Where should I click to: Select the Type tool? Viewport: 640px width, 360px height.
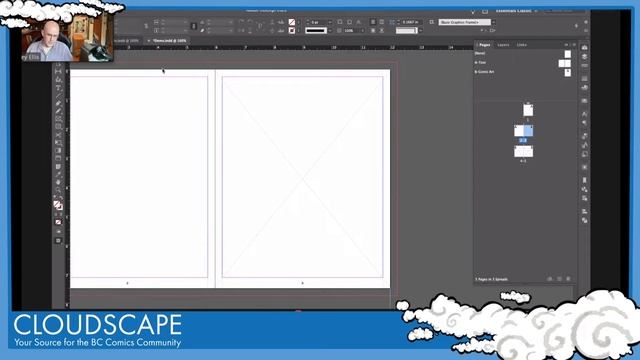[x=58, y=87]
